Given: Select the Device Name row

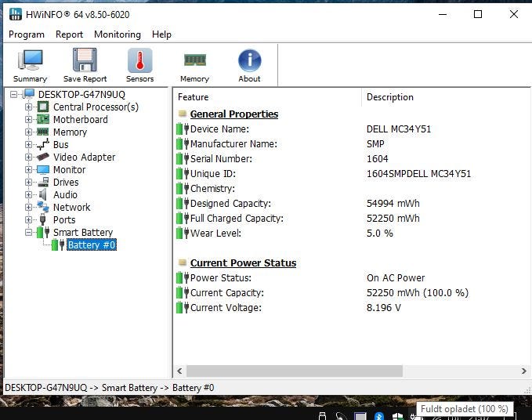Looking at the screenshot, I should coord(352,129).
